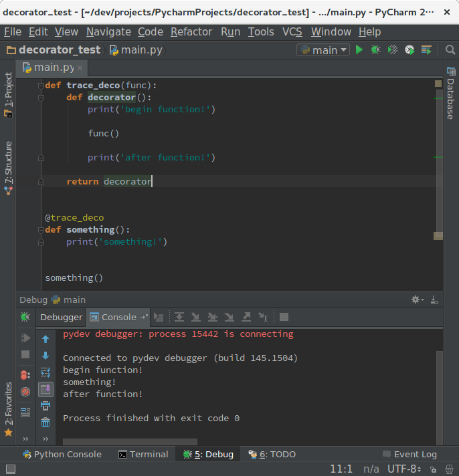Toggle tool window bars in status bar corner
The height and width of the screenshot is (476, 459).
coord(10,470)
